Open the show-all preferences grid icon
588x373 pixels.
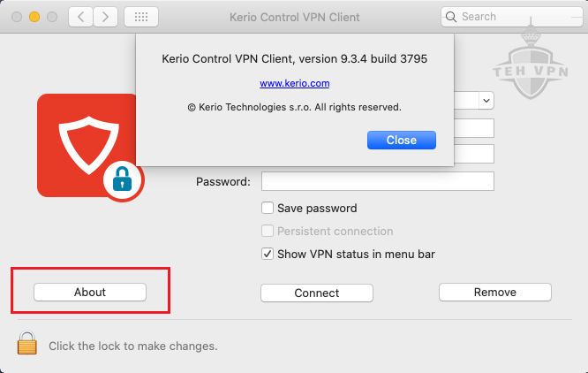pyautogui.click(x=141, y=17)
